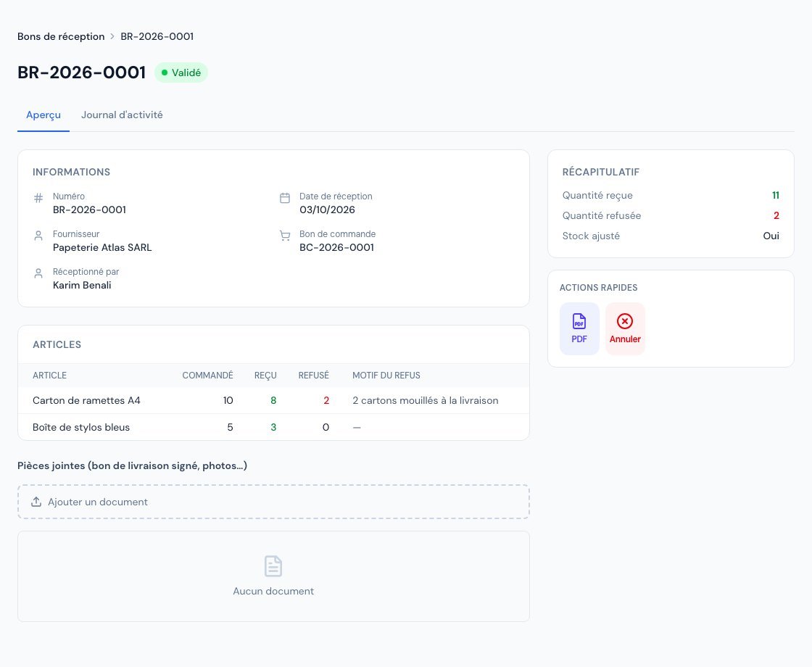Click the Validé status badge
Image resolution: width=812 pixels, height=667 pixels.
tap(181, 72)
